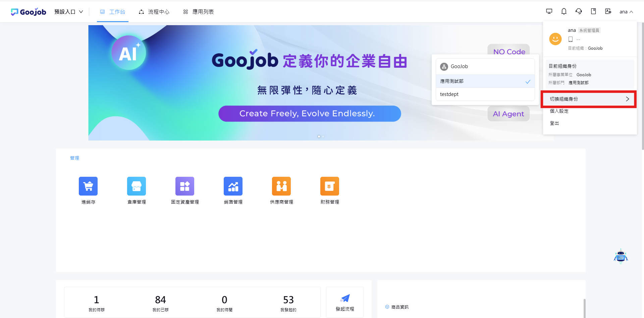Open the 供應商管理 app icon
The width and height of the screenshot is (644, 318).
281,186
